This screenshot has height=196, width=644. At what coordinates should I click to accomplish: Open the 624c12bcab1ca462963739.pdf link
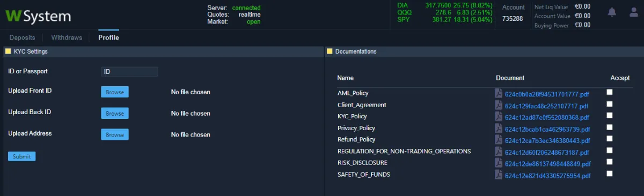(547, 129)
